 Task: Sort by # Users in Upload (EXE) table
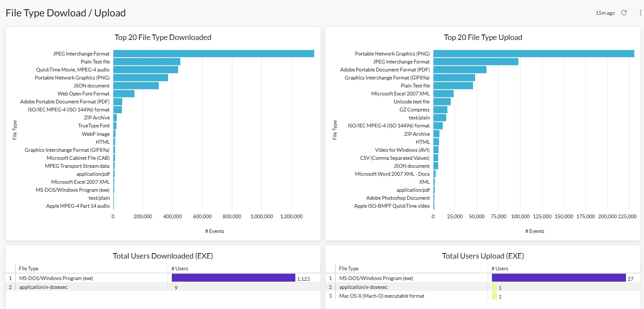coord(499,268)
